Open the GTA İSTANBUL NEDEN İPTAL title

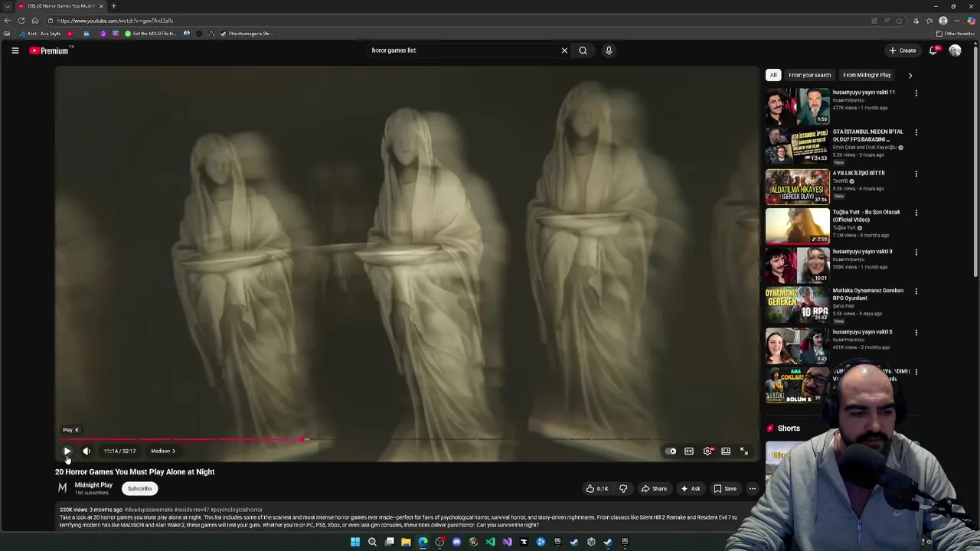click(x=867, y=135)
